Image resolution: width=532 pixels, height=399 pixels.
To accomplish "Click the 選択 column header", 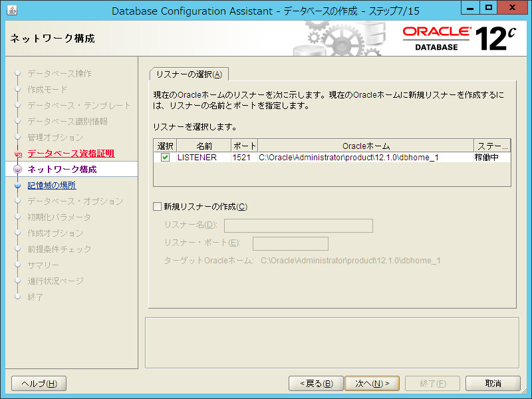I will (x=165, y=146).
